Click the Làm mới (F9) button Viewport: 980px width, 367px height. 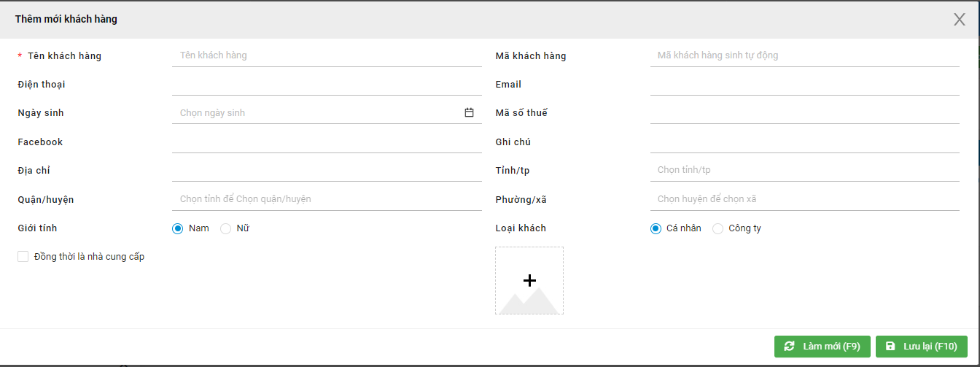pos(822,347)
